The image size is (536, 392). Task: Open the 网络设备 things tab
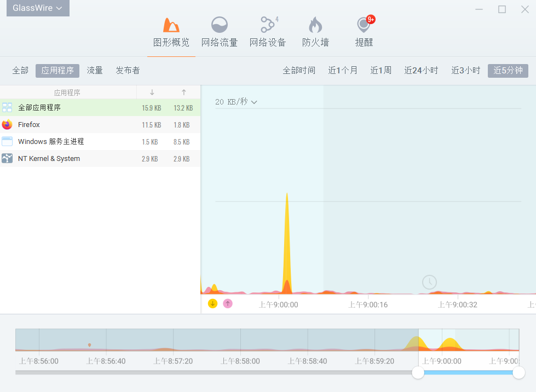click(268, 33)
